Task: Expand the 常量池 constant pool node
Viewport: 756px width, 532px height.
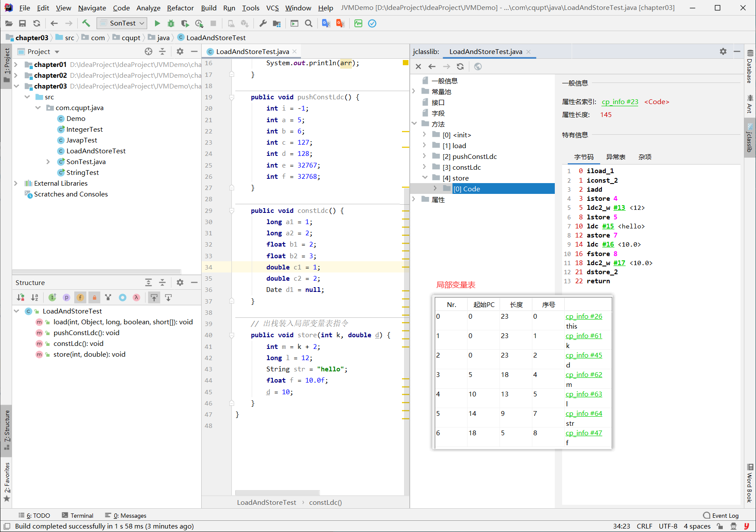Action: (414, 92)
